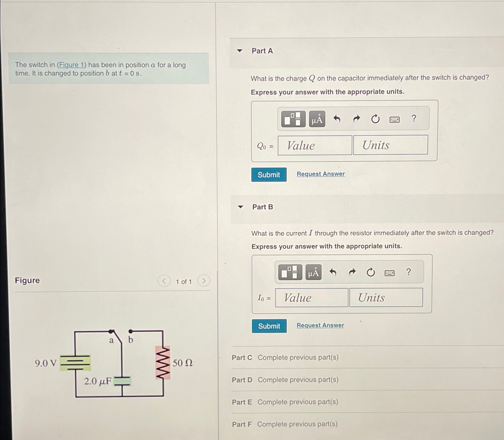The width and height of the screenshot is (504, 440).
Task: Click the reset icon in Part A toolbar
Action: 375,119
